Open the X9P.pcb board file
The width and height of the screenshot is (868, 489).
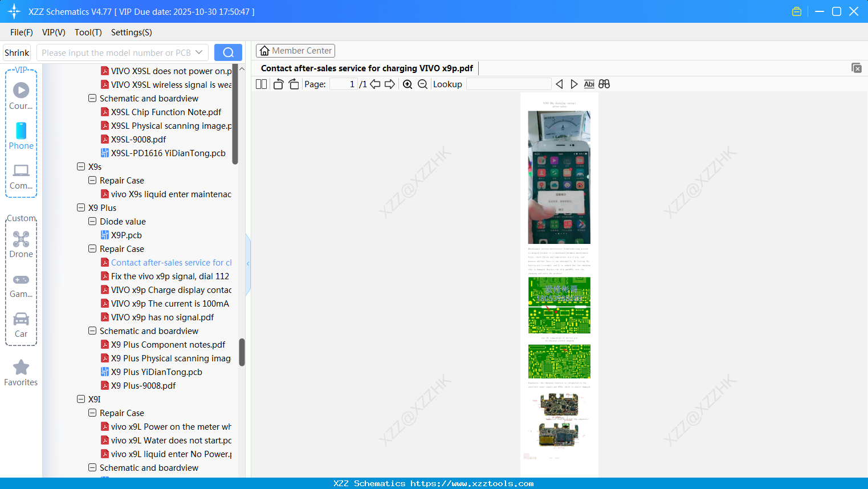[x=126, y=235]
